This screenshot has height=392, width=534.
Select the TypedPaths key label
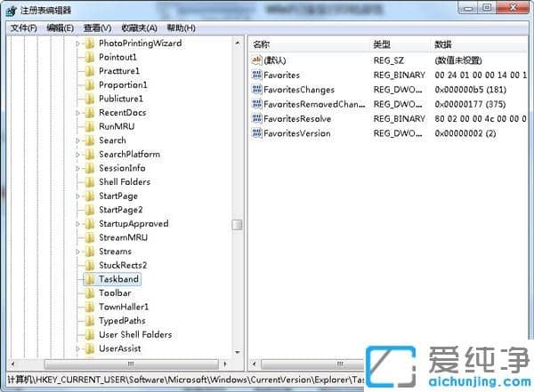[122, 321]
